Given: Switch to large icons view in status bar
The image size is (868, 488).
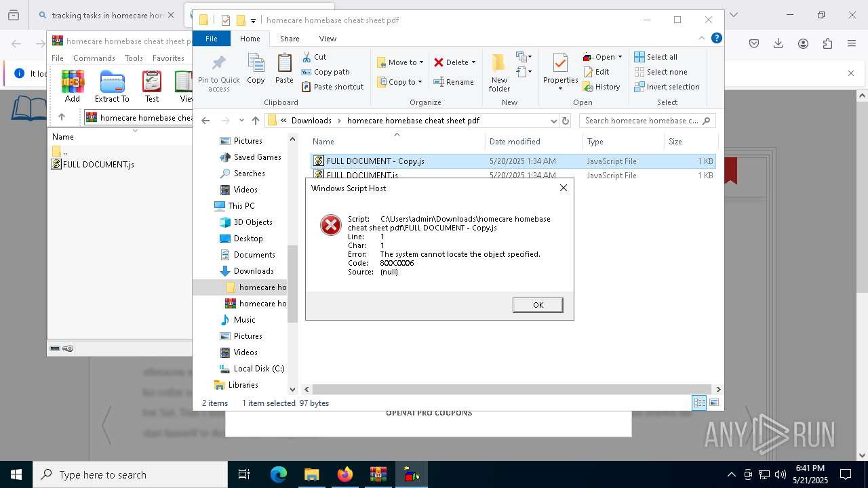Looking at the screenshot, I should (x=713, y=403).
